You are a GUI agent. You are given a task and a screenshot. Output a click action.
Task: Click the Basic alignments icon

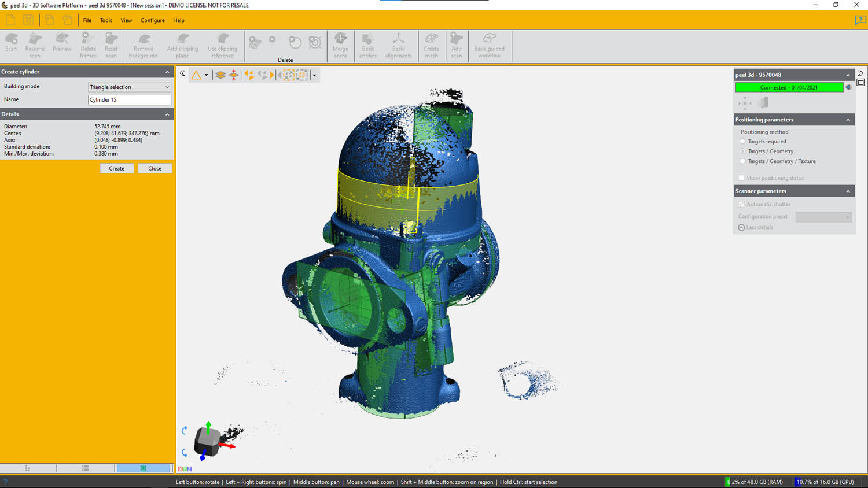click(398, 45)
